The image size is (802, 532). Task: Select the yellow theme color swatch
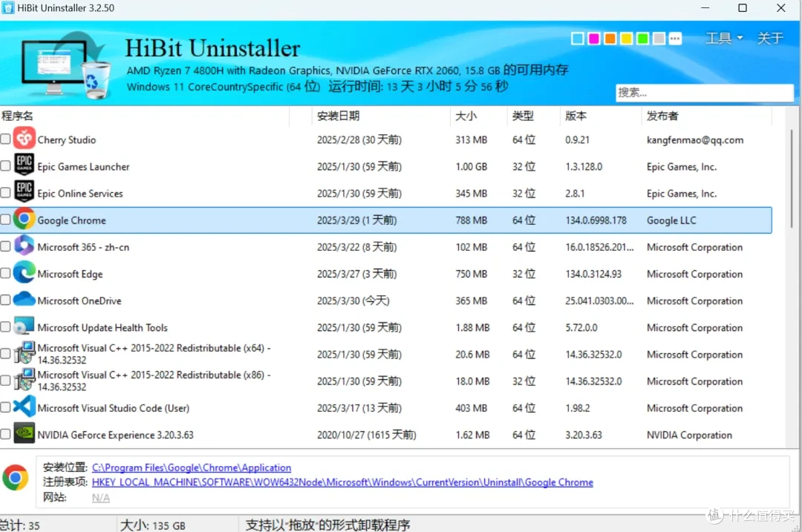[x=627, y=39]
